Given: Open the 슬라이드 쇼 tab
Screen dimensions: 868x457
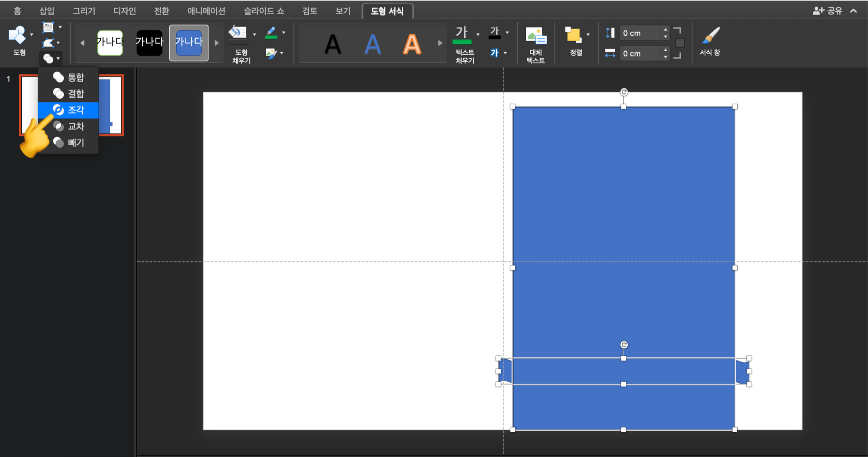Looking at the screenshot, I should [x=264, y=11].
